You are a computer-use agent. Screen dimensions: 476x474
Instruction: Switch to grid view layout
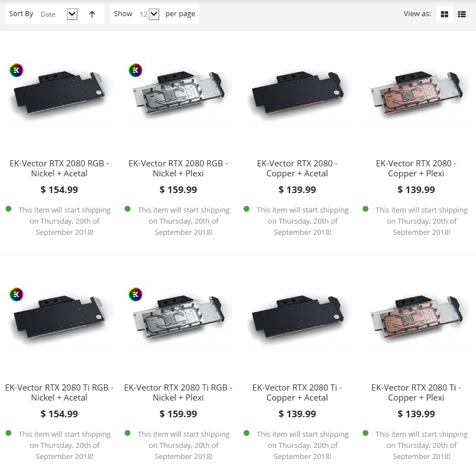point(444,14)
